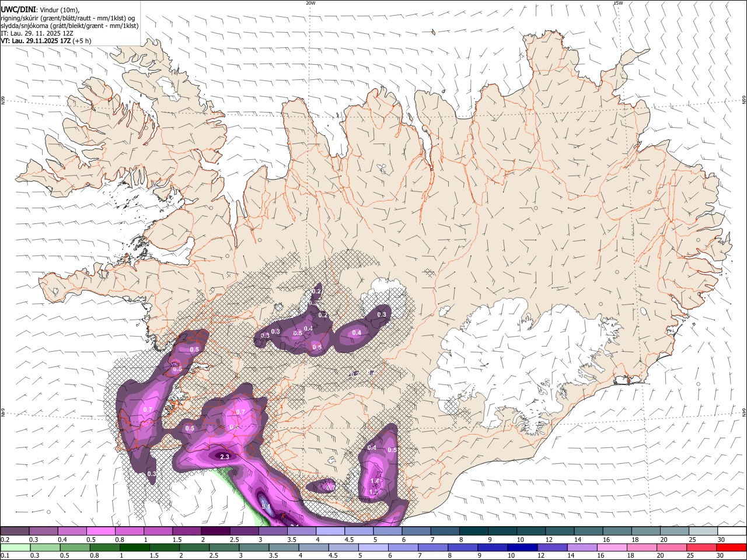This screenshot has width=747, height=560.
Task: Click the 2.3 precipitation value on the map
Action: (x=225, y=456)
